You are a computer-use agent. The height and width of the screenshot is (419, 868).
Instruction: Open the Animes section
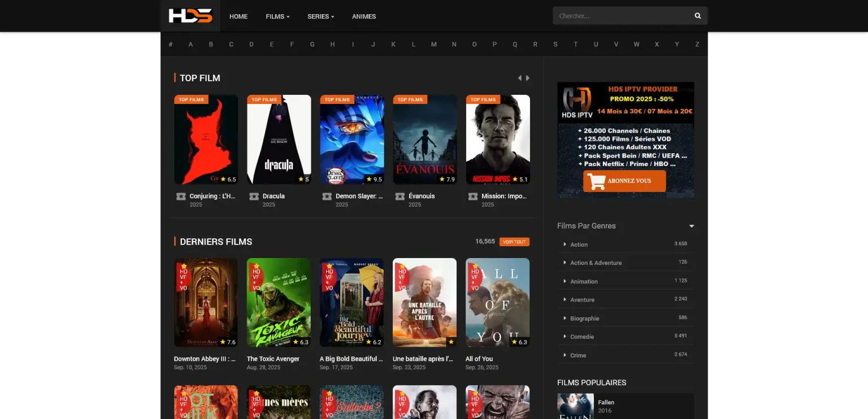[364, 16]
